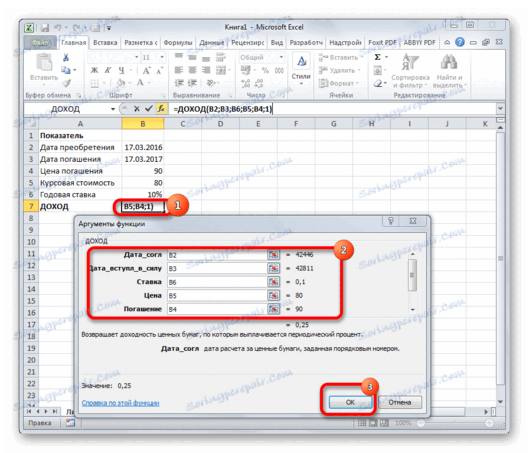Screen dimensions: 529x453
Task: Open Найти и выделить binoculars menu
Action: click(x=449, y=71)
